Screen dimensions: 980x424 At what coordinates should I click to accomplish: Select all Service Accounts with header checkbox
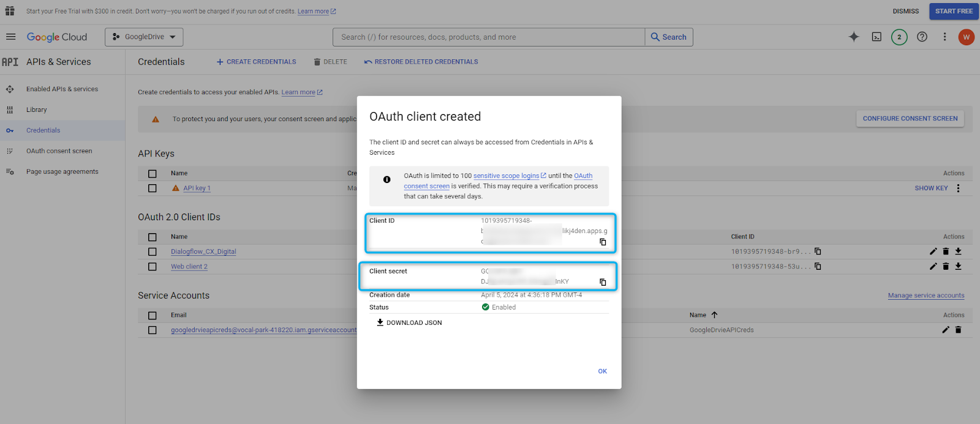[x=153, y=316]
